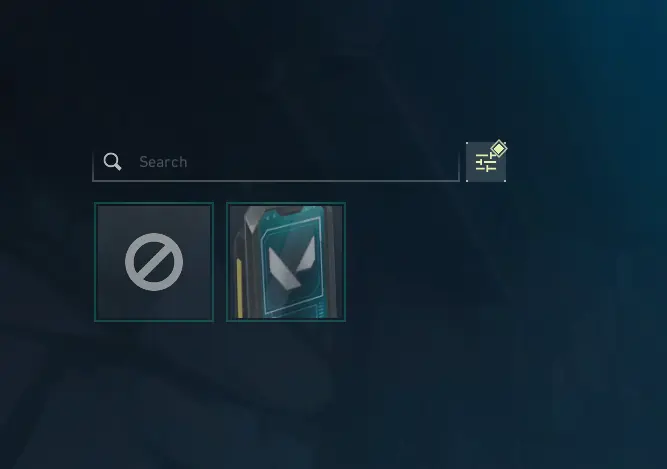This screenshot has width=667, height=469.
Task: Click the gray circle-slash symbol
Action: click(x=154, y=262)
